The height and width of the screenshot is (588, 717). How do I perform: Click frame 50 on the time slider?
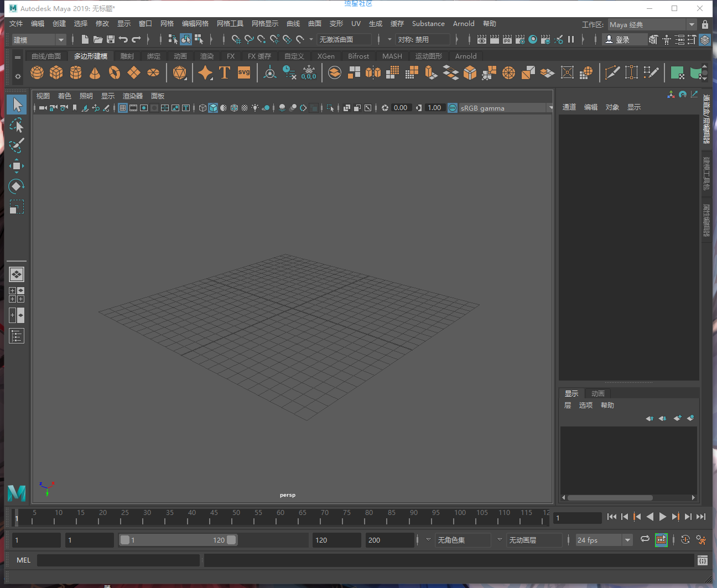click(x=236, y=517)
